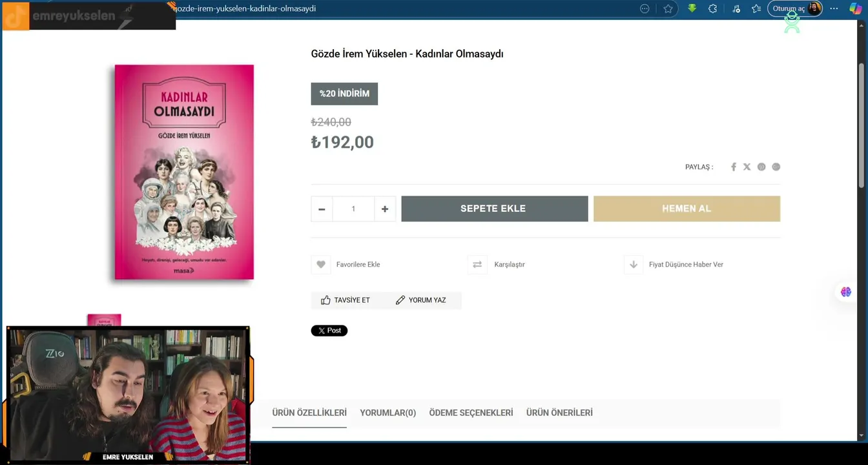Open browser Settings and more menu
Viewport: 868px width, 465px height.
click(834, 8)
